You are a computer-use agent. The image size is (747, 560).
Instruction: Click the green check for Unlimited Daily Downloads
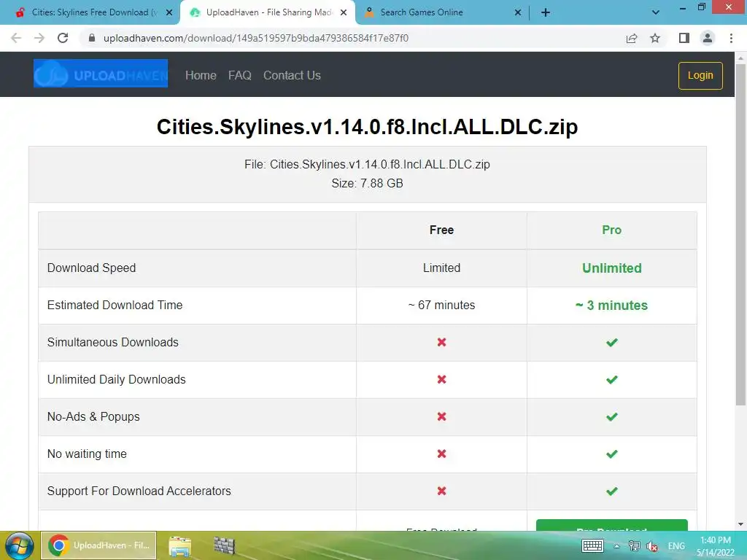612,379
